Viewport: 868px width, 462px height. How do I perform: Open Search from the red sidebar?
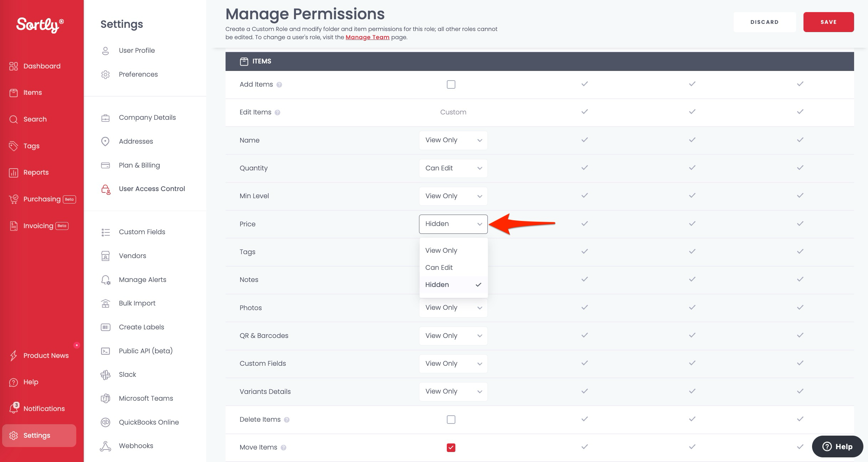click(35, 119)
